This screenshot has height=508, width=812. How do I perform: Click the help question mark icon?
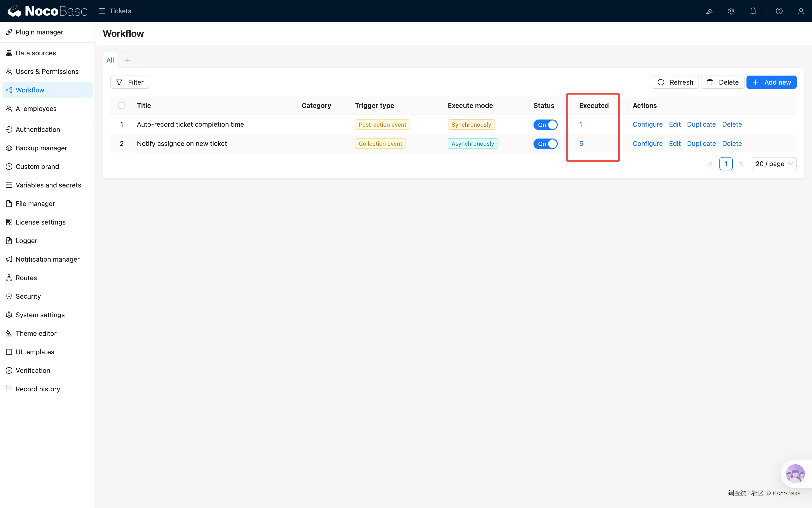779,11
